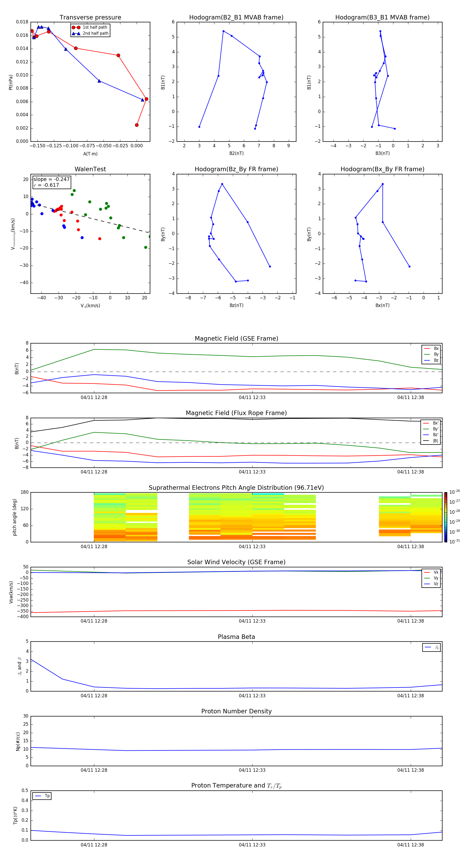473x868 pixels.
Task: Click the 'Tp' legend entry
Action: [x=42, y=796]
